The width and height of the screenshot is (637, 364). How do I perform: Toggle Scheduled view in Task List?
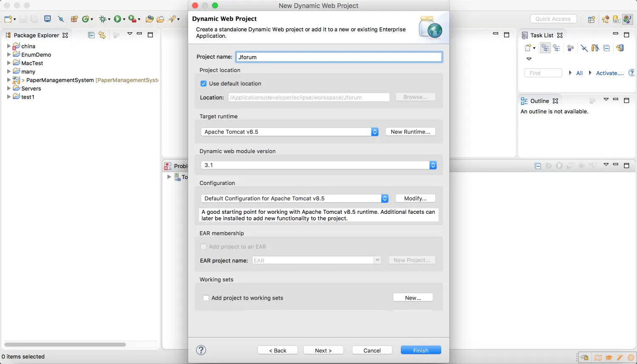pos(556,48)
